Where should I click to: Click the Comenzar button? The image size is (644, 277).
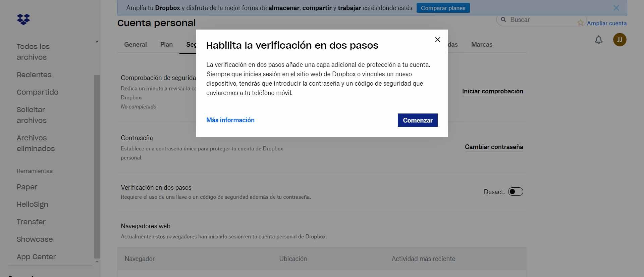(x=418, y=120)
